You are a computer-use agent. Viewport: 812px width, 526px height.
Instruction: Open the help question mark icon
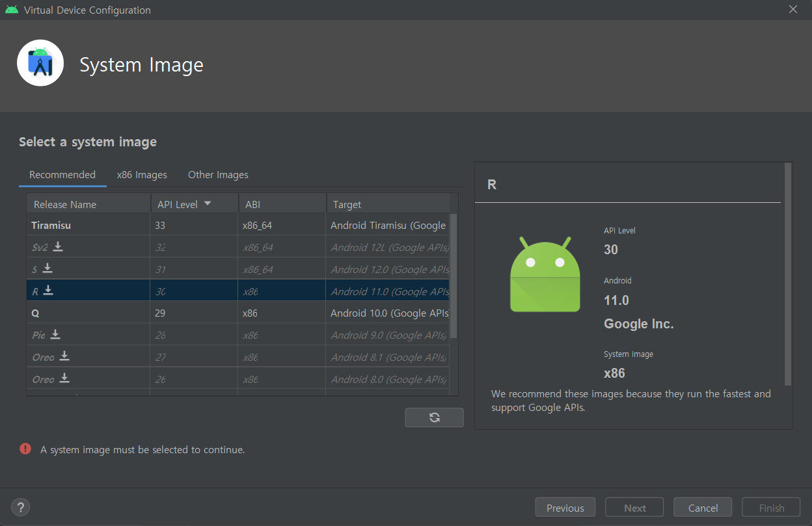21,507
